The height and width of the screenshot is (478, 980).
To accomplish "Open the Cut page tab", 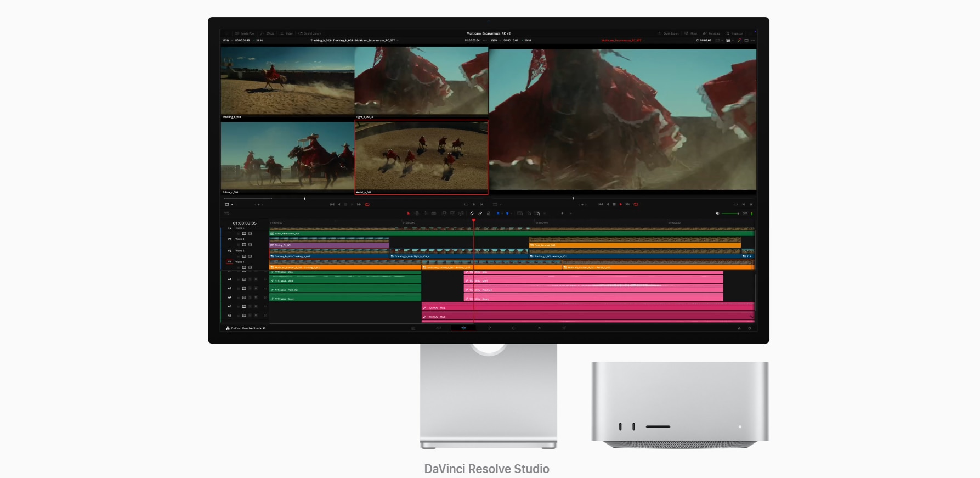I will [439, 328].
